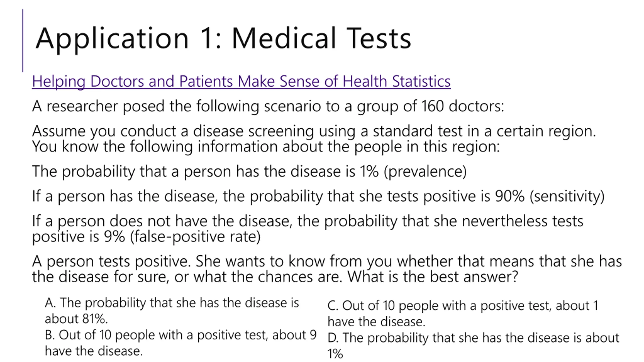
Task: Pick answer C, about 1 of 10
Action: (x=462, y=313)
